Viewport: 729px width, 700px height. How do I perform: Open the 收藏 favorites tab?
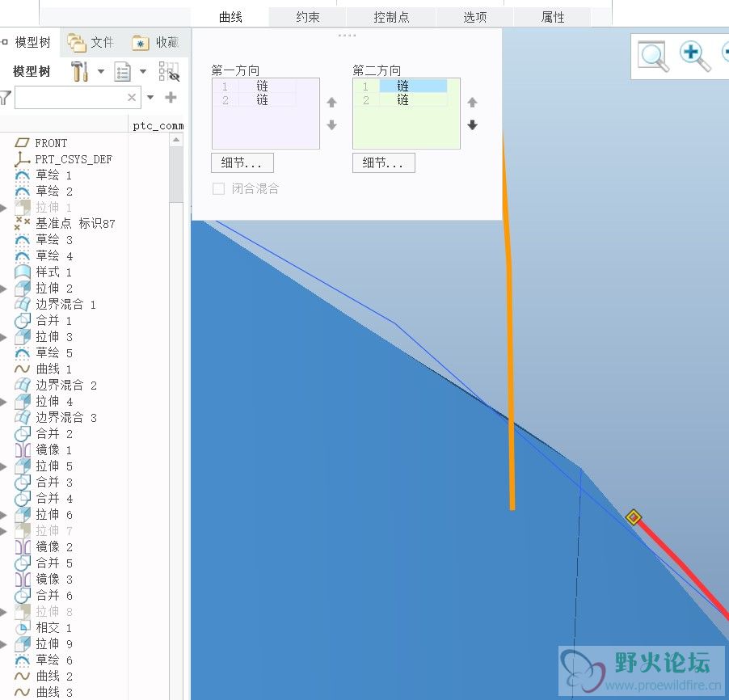(156, 42)
